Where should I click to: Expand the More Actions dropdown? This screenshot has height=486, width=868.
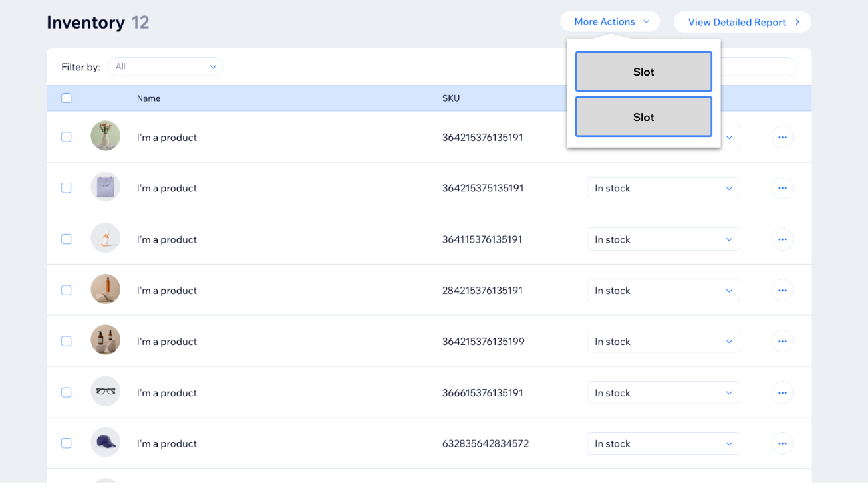pyautogui.click(x=610, y=22)
